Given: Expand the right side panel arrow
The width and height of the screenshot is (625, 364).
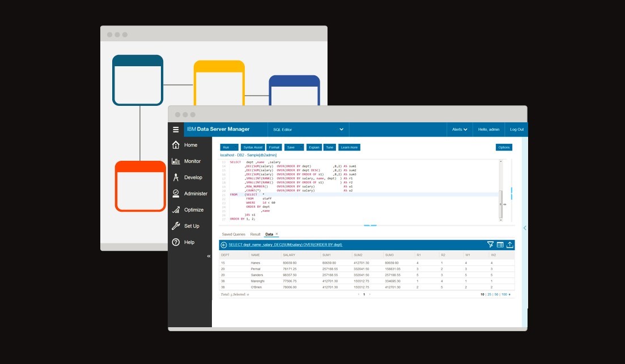Looking at the screenshot, I should (525, 228).
